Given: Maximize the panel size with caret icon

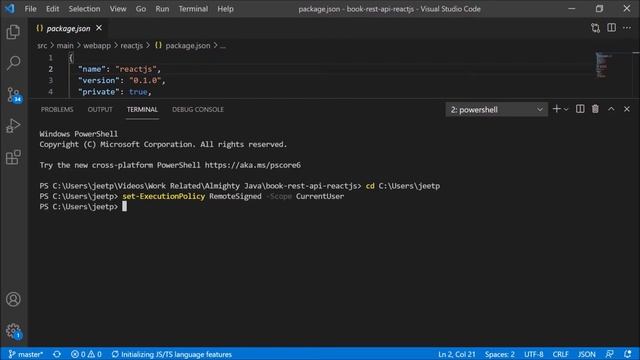Looking at the screenshot, I should 611,109.
